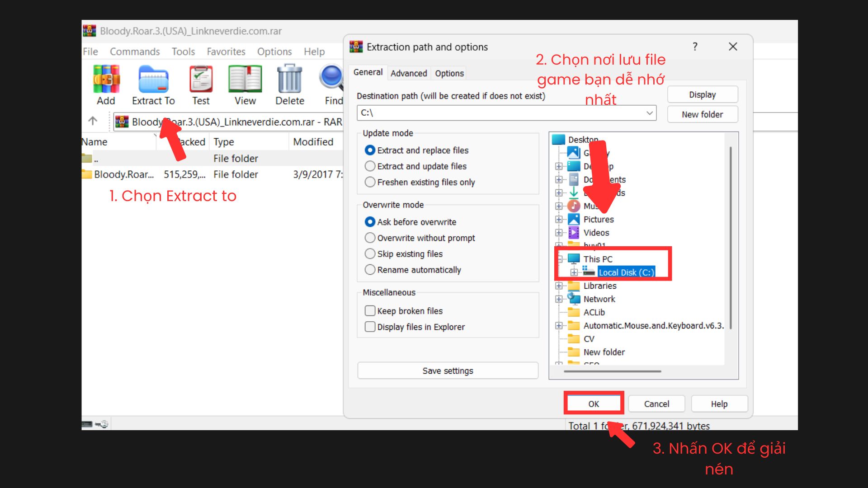Click the New folder button
Viewport: 868px width, 488px height.
pos(703,114)
